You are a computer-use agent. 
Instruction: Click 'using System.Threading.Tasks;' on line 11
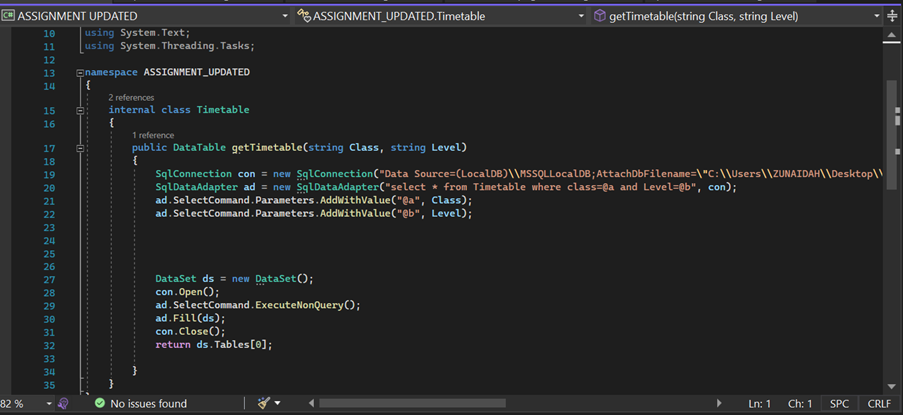coord(169,46)
